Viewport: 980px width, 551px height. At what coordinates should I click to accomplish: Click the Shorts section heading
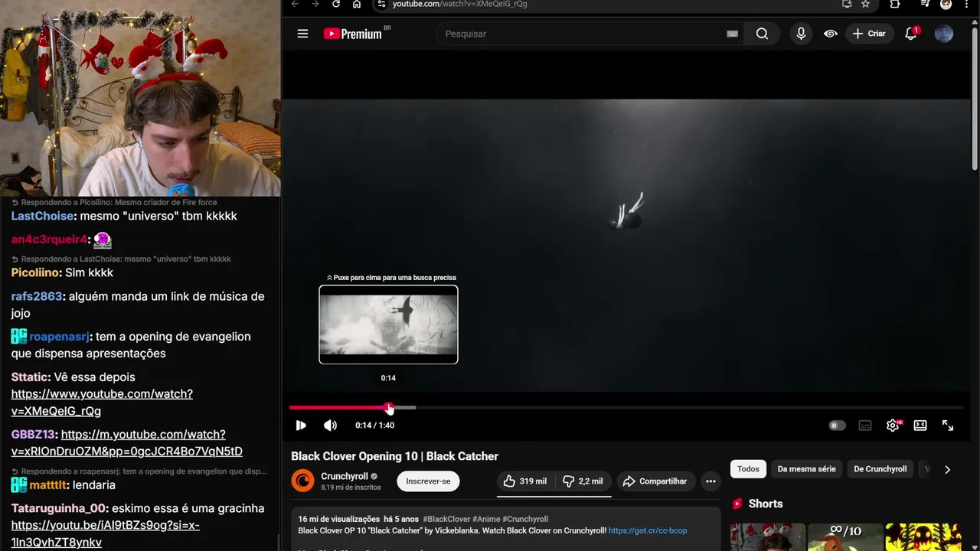coord(766,504)
